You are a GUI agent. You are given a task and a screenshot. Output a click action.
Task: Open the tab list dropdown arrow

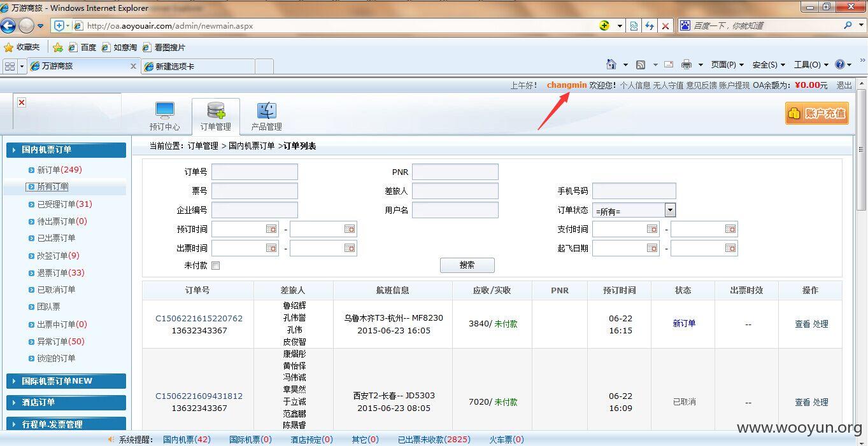coord(22,66)
